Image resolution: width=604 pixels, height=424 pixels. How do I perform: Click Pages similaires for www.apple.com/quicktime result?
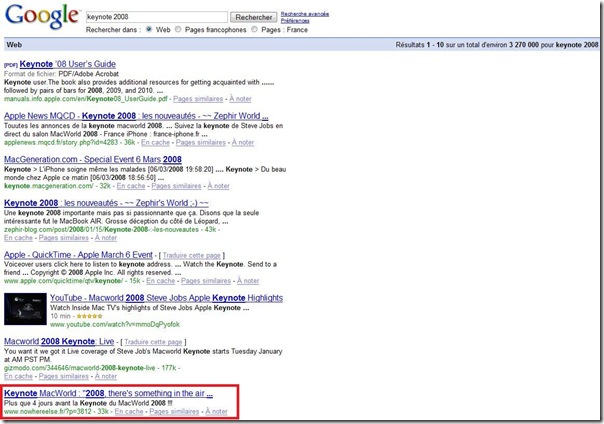pyautogui.click(x=206, y=281)
